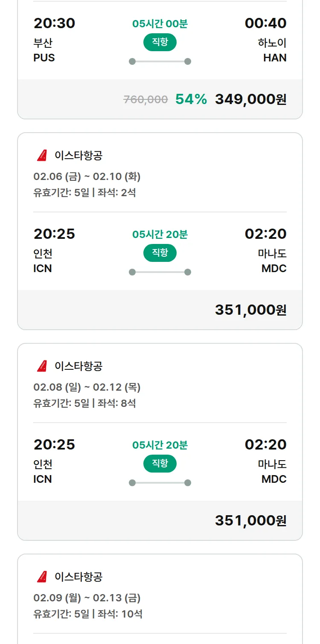Click the Eastar Jet logo on the 02.09 flight

pyautogui.click(x=42, y=577)
